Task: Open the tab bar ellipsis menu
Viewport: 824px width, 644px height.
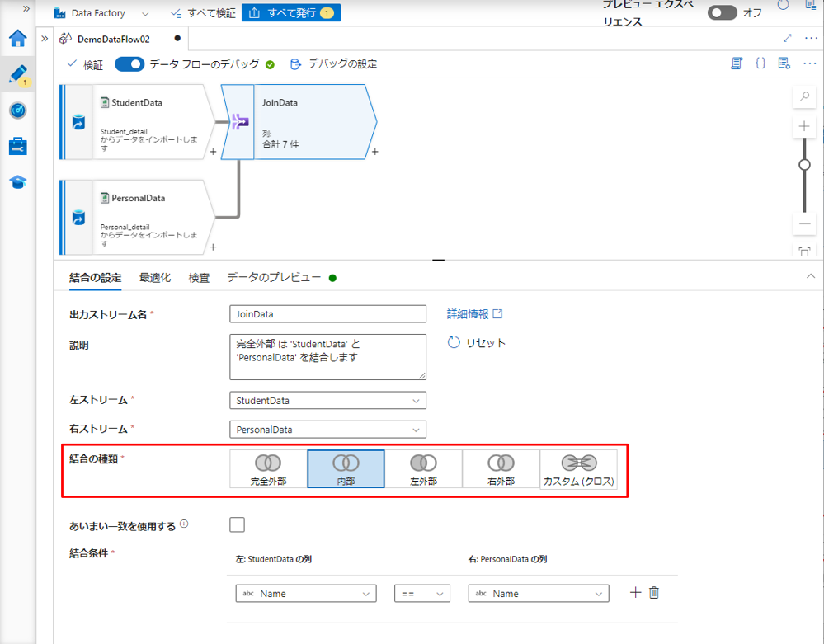Action: pos(811,38)
